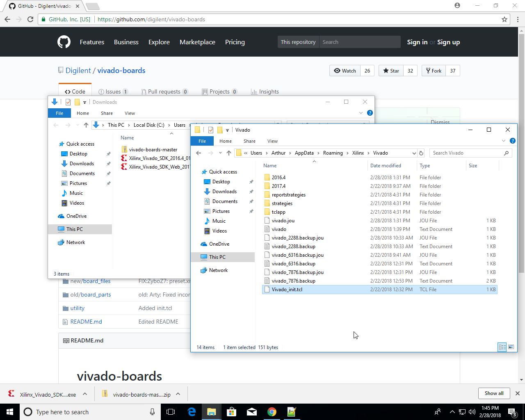Open README.md file link
Viewport: 525px width, 420px height.
(x=86, y=322)
